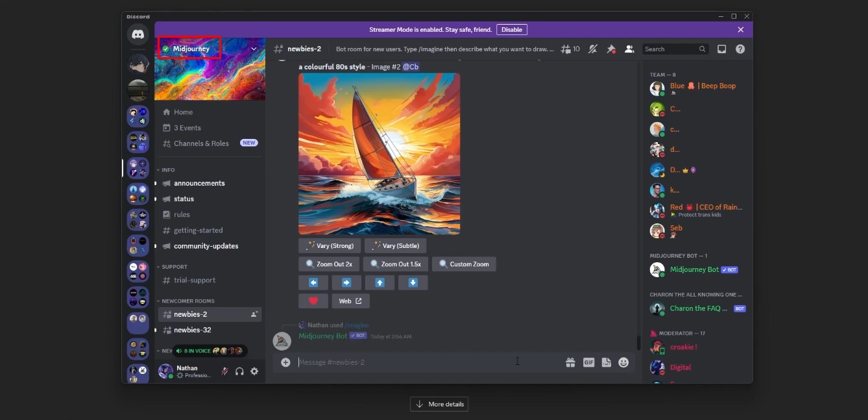Click invite icon on newbies-2
Viewport: 868px width, 420px height.
coord(254,314)
